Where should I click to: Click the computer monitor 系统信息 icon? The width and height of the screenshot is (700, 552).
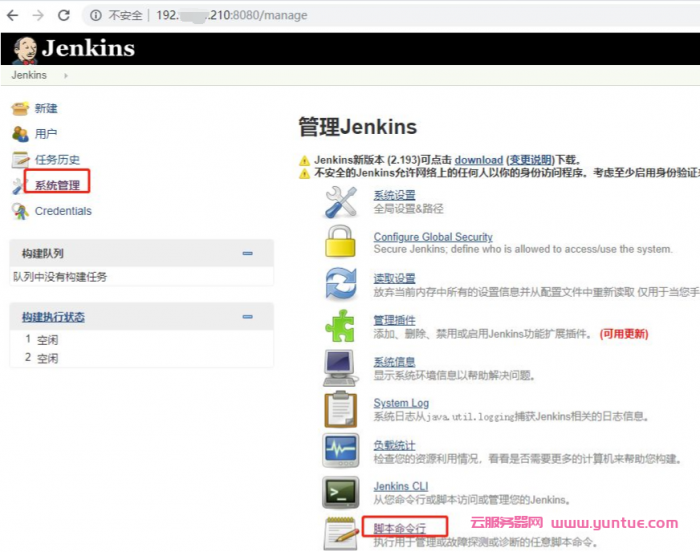[340, 368]
